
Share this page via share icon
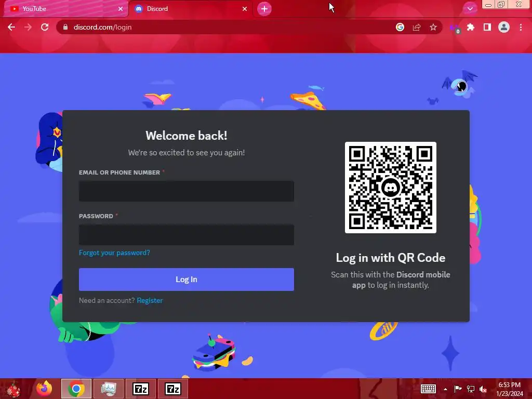click(417, 27)
